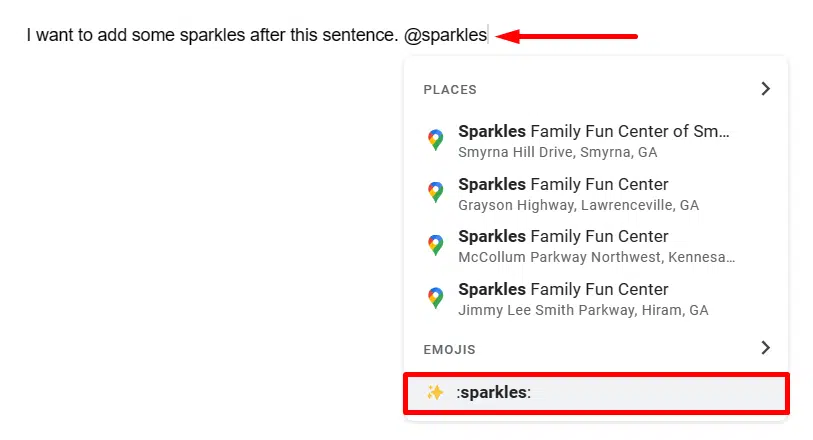Expand the Emojis section chevron
Viewport: 813px width, 440px height.
765,348
